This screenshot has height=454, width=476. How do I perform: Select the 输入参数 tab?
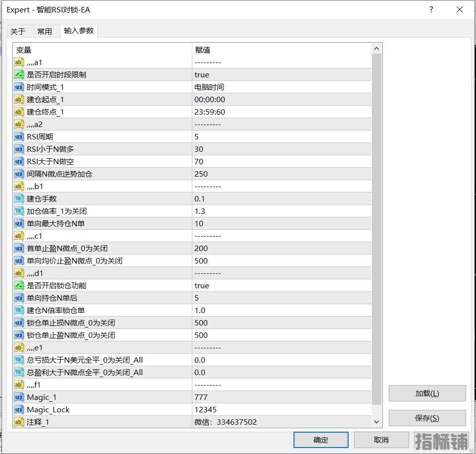[x=79, y=31]
